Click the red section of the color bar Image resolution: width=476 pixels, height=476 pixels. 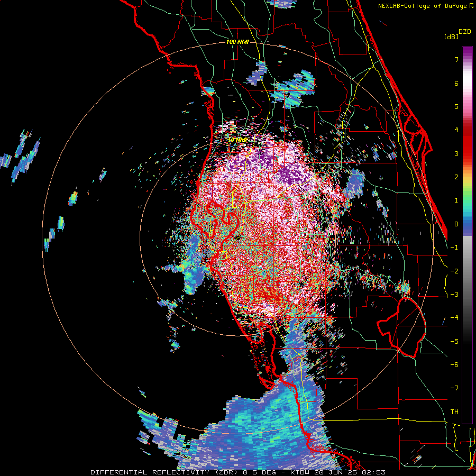pos(467,143)
